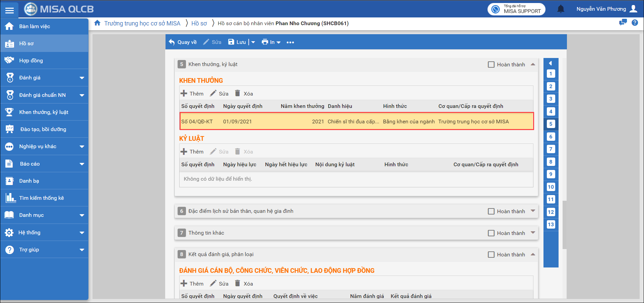The height and width of the screenshot is (303, 644).
Task: Click the notification bell icon
Action: 561,9
